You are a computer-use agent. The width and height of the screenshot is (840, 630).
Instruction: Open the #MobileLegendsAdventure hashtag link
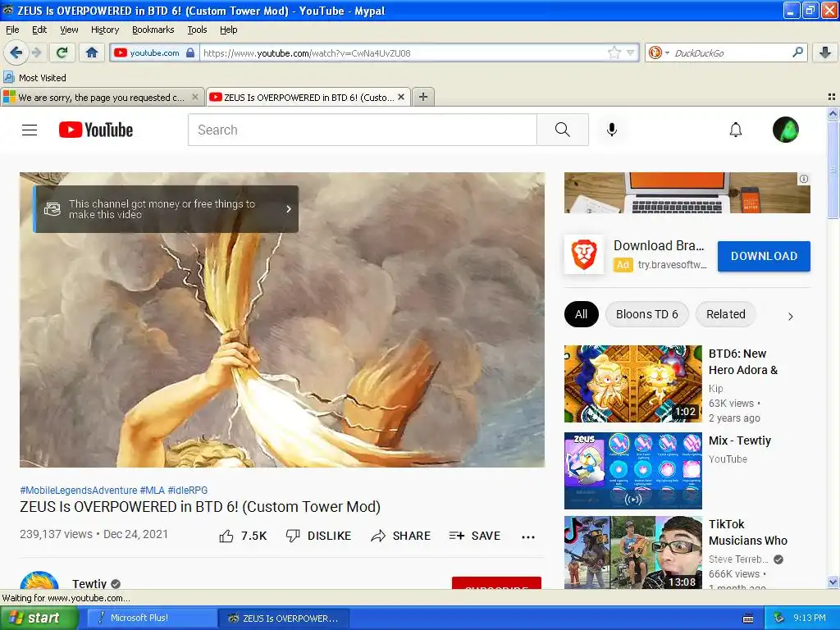[78, 491]
